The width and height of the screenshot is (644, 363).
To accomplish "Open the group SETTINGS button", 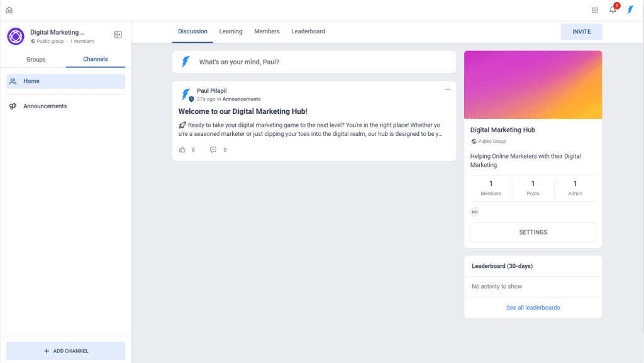I will [533, 232].
